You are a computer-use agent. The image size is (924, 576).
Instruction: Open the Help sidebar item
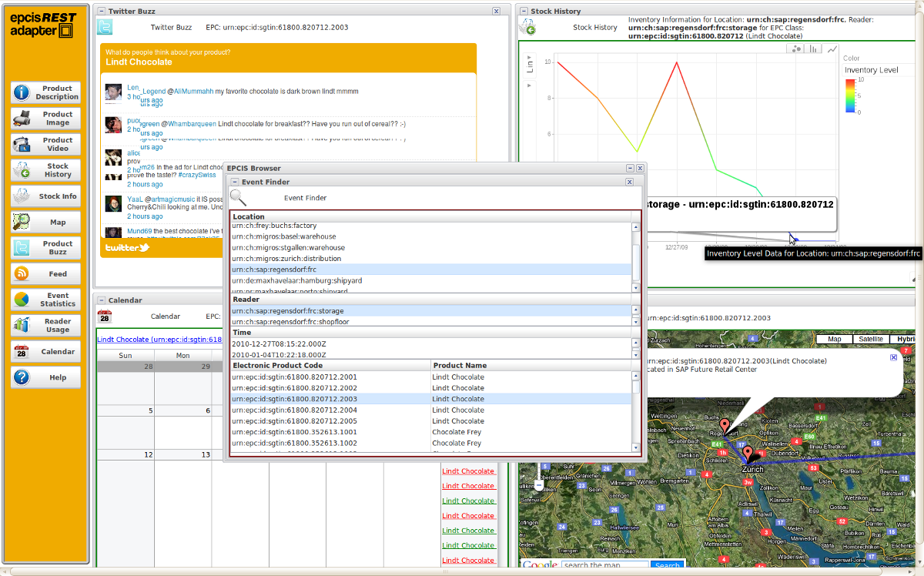(45, 377)
